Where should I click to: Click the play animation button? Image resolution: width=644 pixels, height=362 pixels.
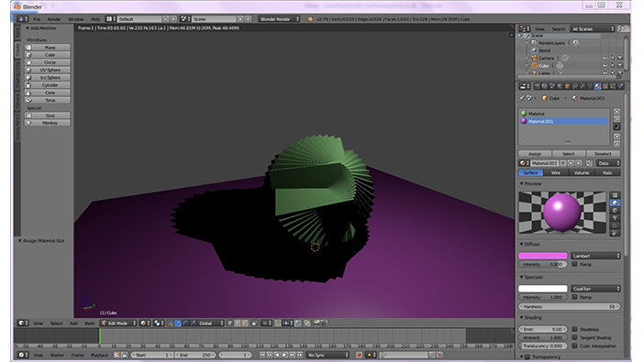tap(284, 355)
